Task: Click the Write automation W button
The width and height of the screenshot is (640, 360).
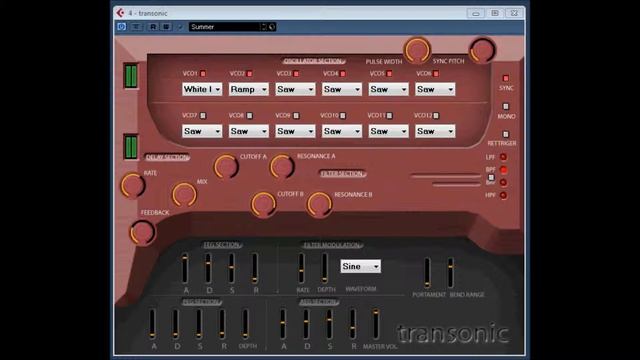Action: click(166, 27)
